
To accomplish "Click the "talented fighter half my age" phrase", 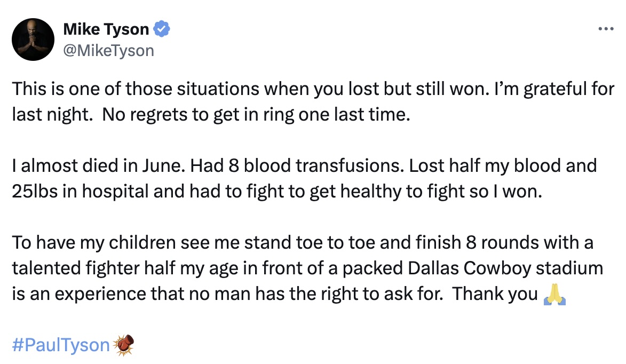I will click(127, 268).
